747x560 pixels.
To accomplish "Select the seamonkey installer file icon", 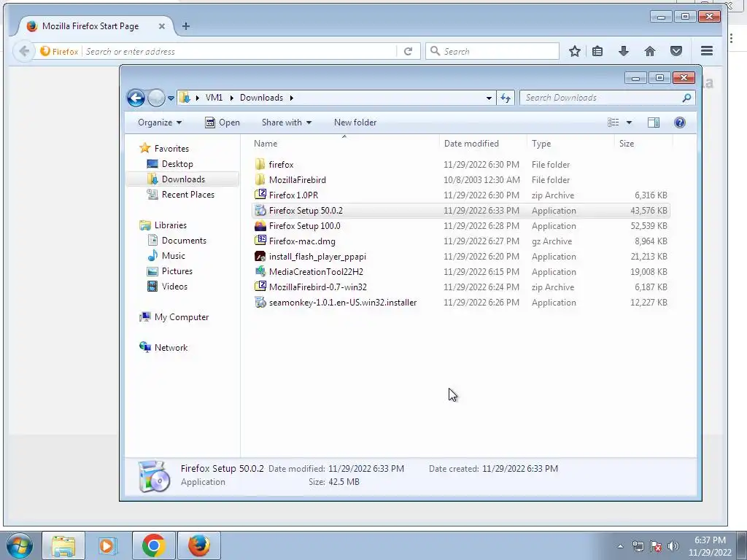I will click(260, 302).
